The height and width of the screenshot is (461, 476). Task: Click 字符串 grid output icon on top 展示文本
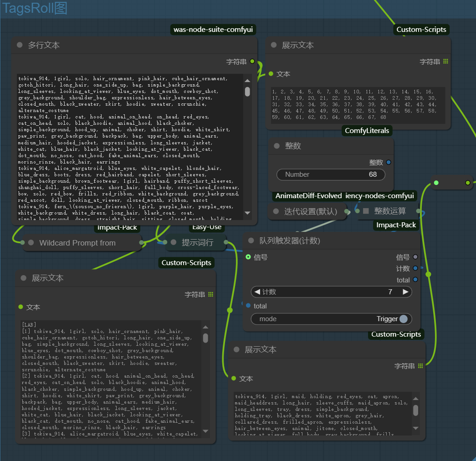pos(445,61)
